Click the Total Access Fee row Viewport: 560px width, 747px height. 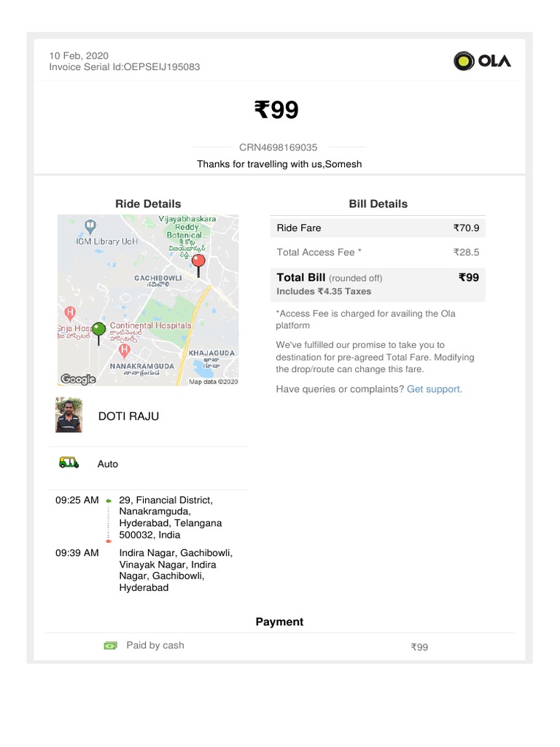tap(377, 252)
